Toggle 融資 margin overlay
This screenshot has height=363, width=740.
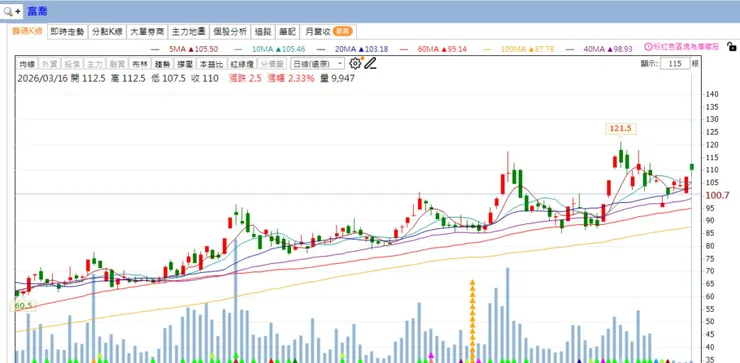(x=117, y=64)
